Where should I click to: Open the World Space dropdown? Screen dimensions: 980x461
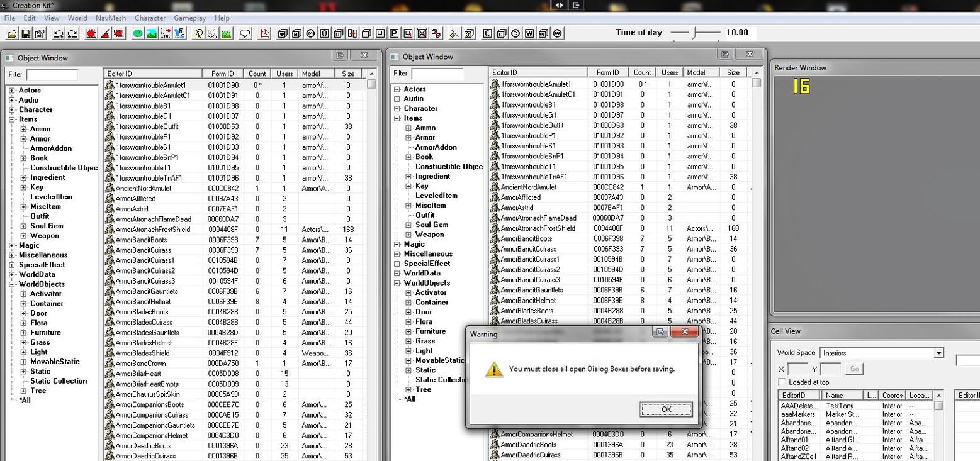point(938,353)
